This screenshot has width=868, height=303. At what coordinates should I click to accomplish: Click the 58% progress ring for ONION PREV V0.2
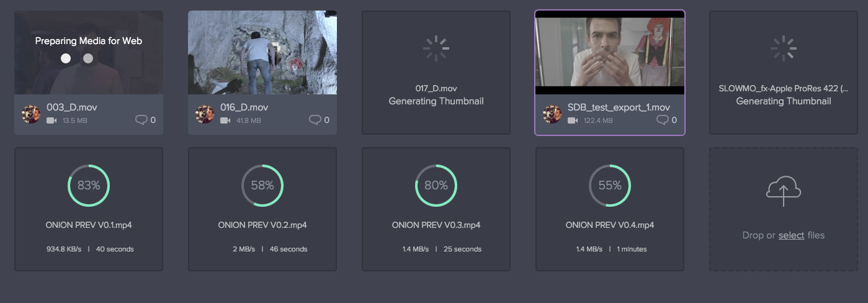pyautogui.click(x=262, y=185)
